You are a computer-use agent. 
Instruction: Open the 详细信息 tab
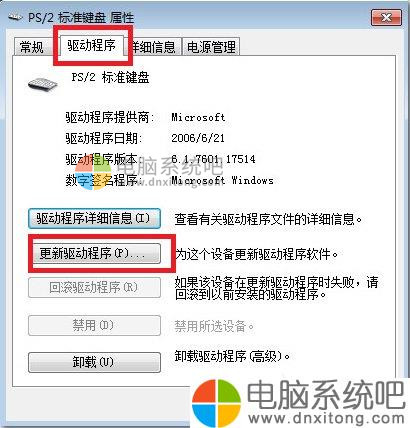click(x=153, y=47)
